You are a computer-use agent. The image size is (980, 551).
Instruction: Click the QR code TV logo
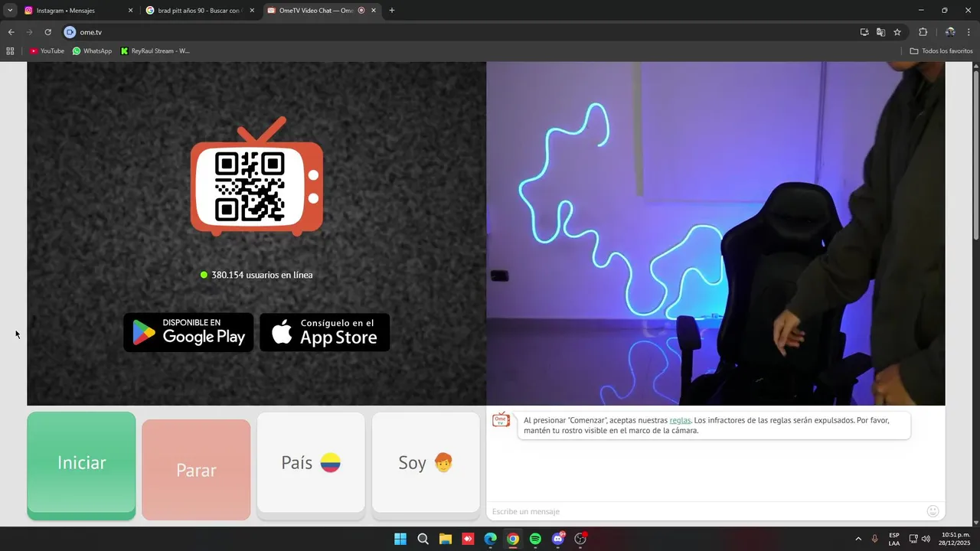point(256,177)
